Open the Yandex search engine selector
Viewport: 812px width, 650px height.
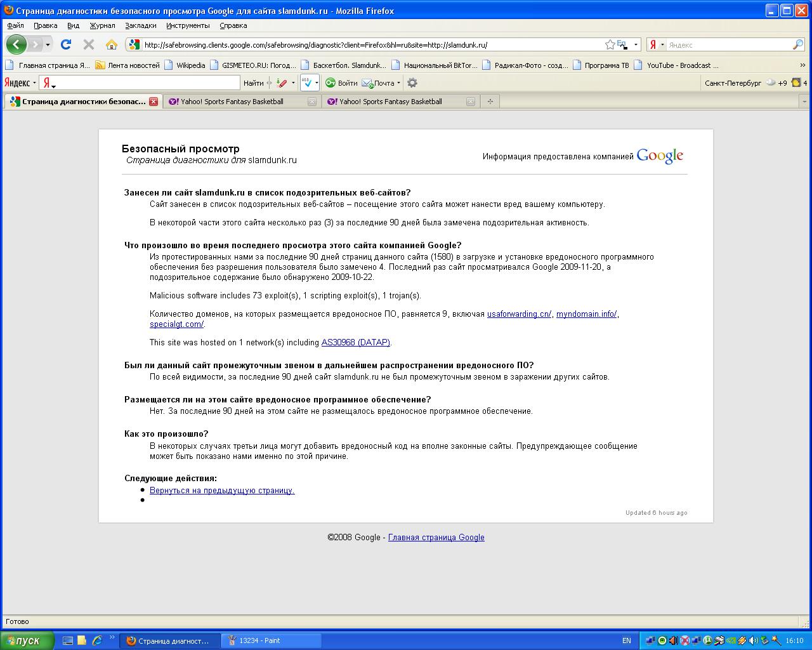point(657,45)
